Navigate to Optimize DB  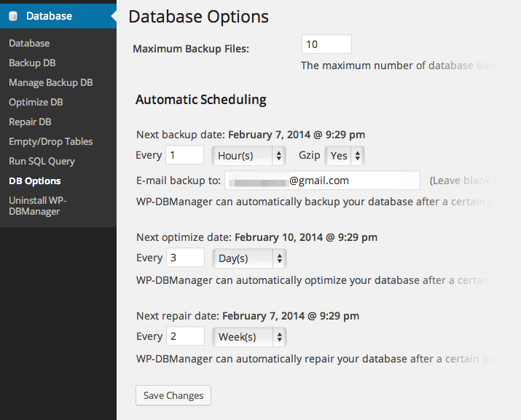pyautogui.click(x=36, y=103)
